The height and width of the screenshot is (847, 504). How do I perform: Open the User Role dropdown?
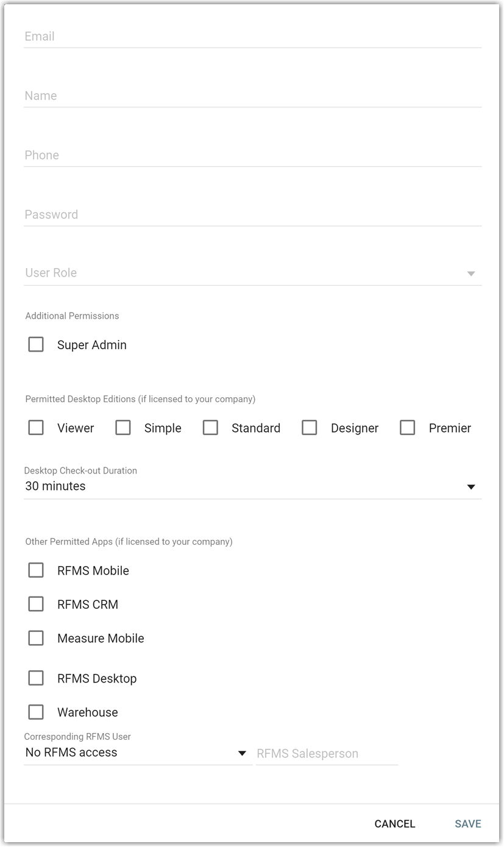252,273
